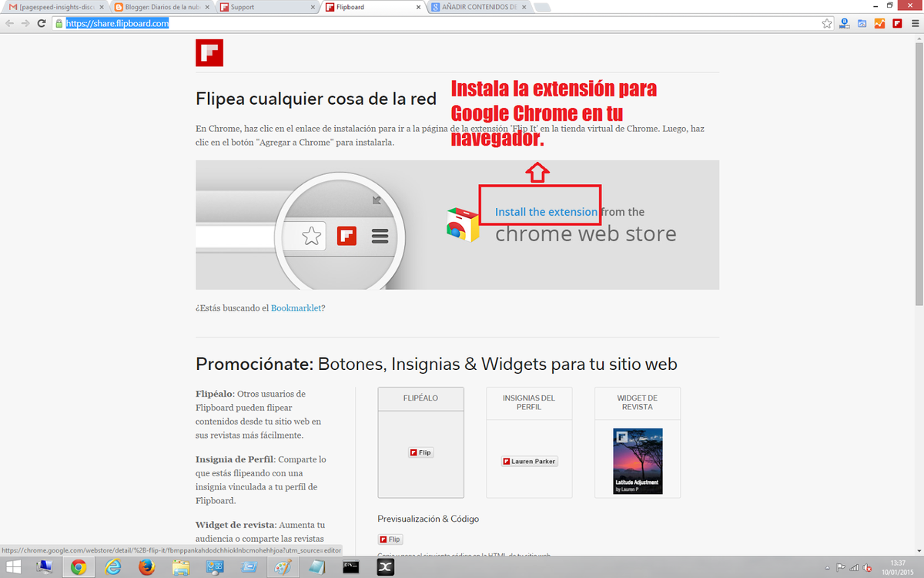Open the Bookmarklet link
The height and width of the screenshot is (578, 924).
coord(296,308)
